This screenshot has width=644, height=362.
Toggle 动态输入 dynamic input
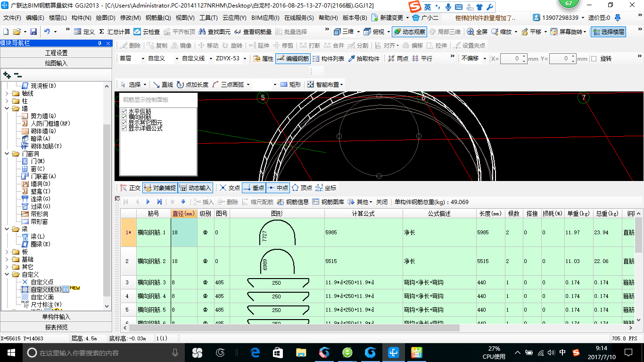[195, 188]
